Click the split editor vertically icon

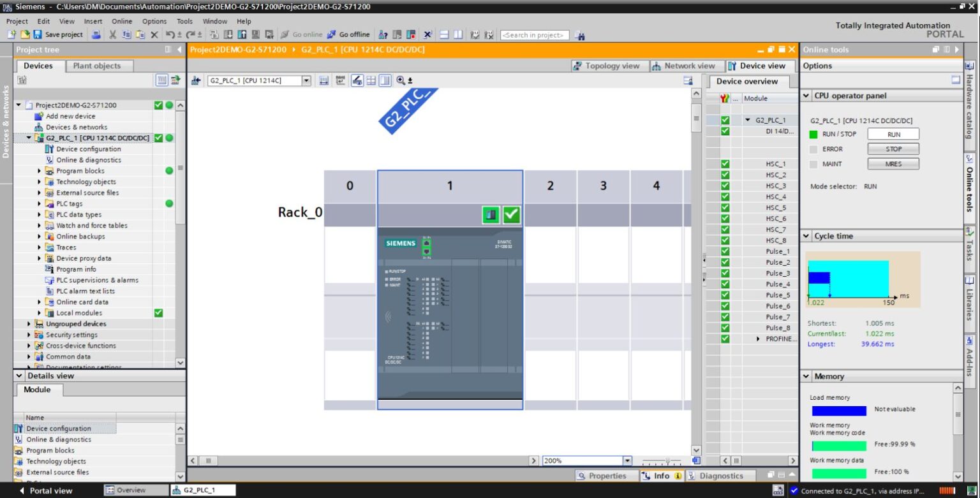click(457, 34)
